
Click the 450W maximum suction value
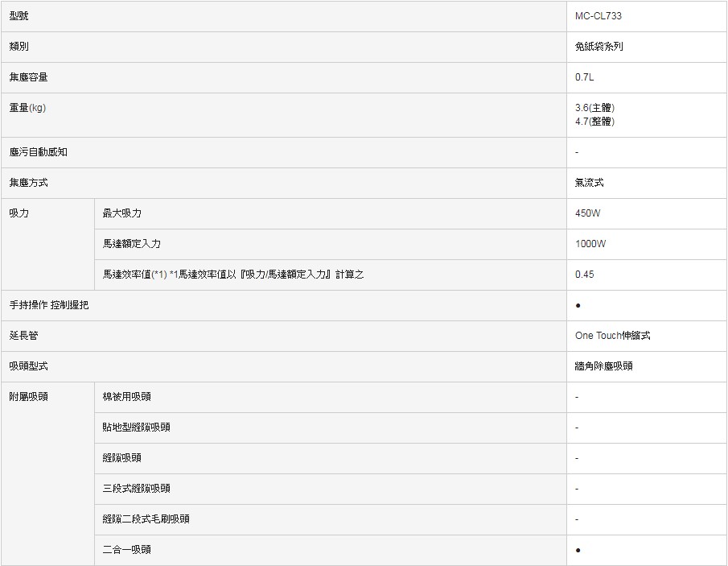(587, 213)
